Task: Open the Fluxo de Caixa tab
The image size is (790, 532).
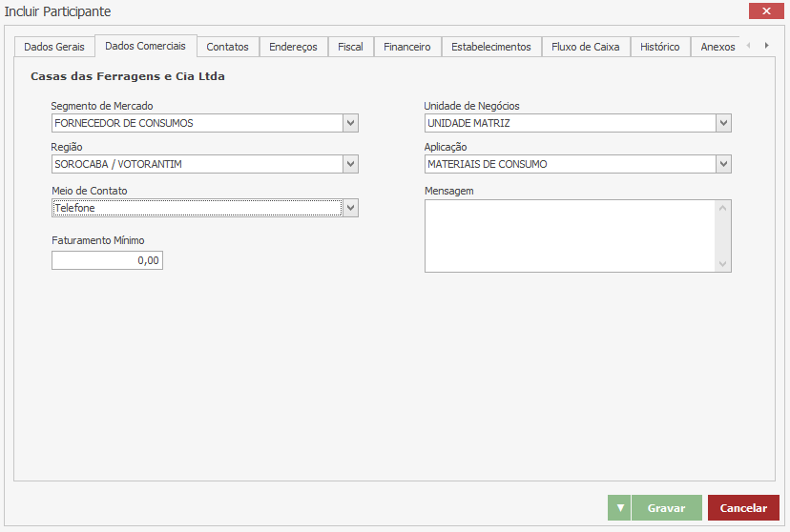Action: click(x=585, y=47)
